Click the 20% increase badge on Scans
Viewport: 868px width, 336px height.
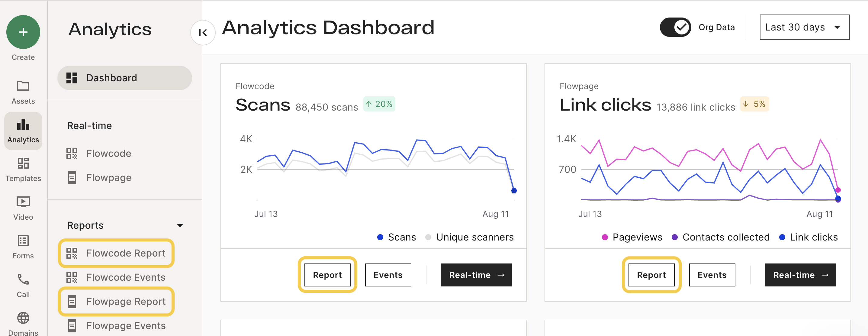coord(379,104)
